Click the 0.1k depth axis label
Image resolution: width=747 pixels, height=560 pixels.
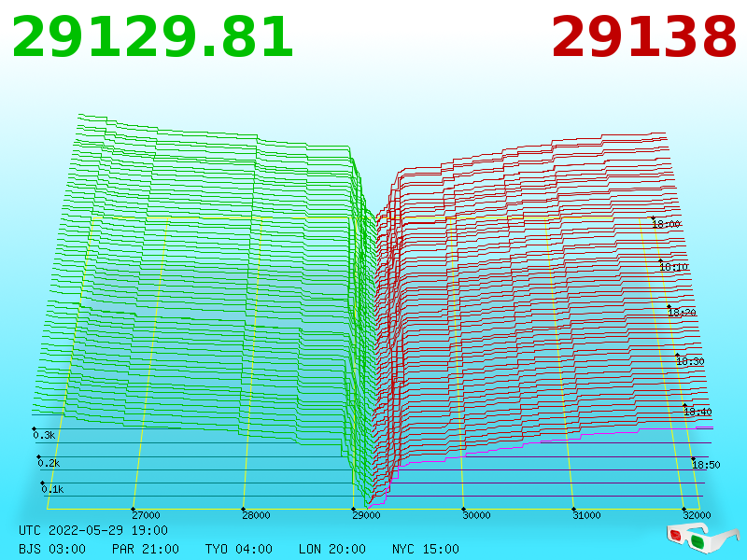tap(52, 489)
